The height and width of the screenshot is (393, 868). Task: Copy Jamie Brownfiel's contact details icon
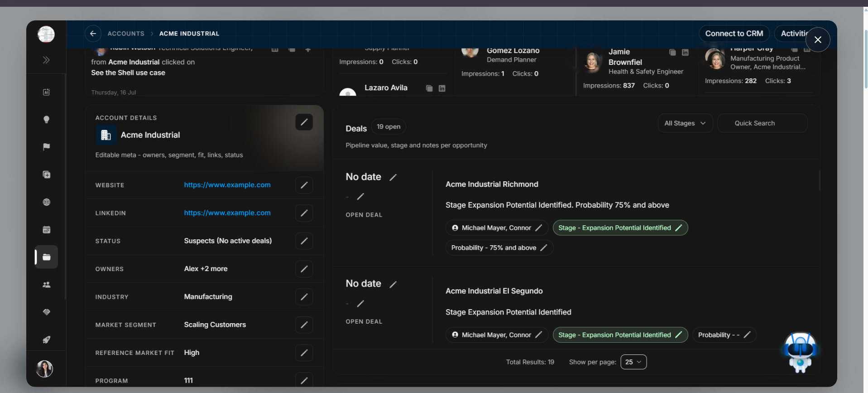point(672,53)
